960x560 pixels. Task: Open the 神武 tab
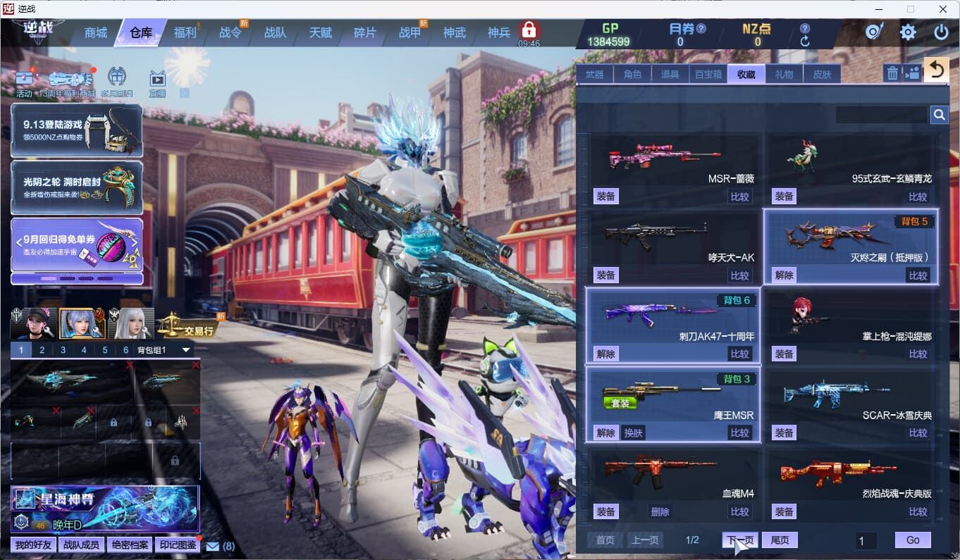point(455,32)
